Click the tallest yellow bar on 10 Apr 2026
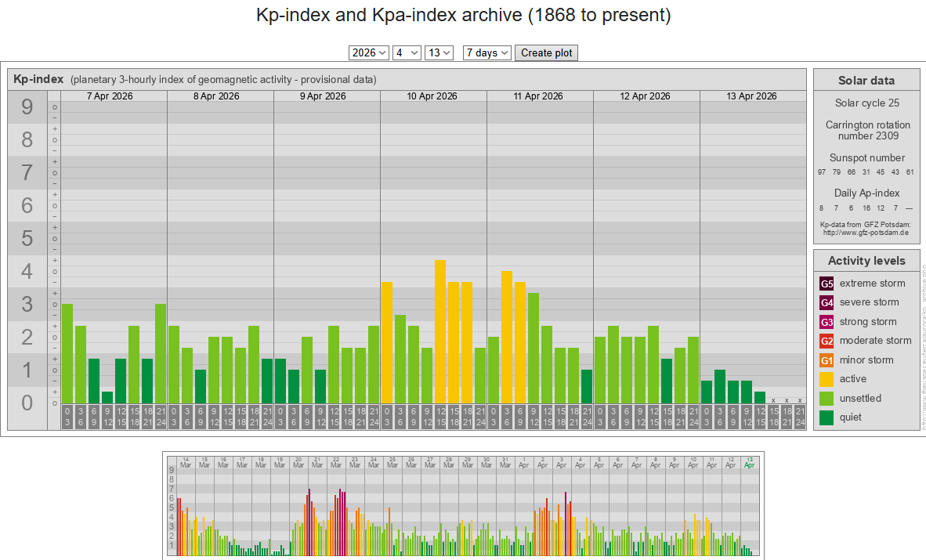 click(440, 329)
